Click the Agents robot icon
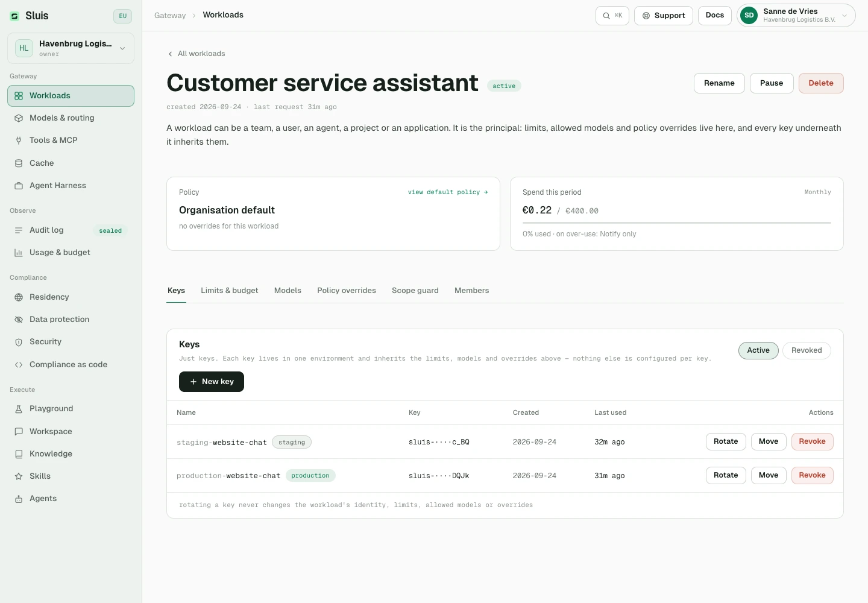Screen dimensions: 868x603 19,499
